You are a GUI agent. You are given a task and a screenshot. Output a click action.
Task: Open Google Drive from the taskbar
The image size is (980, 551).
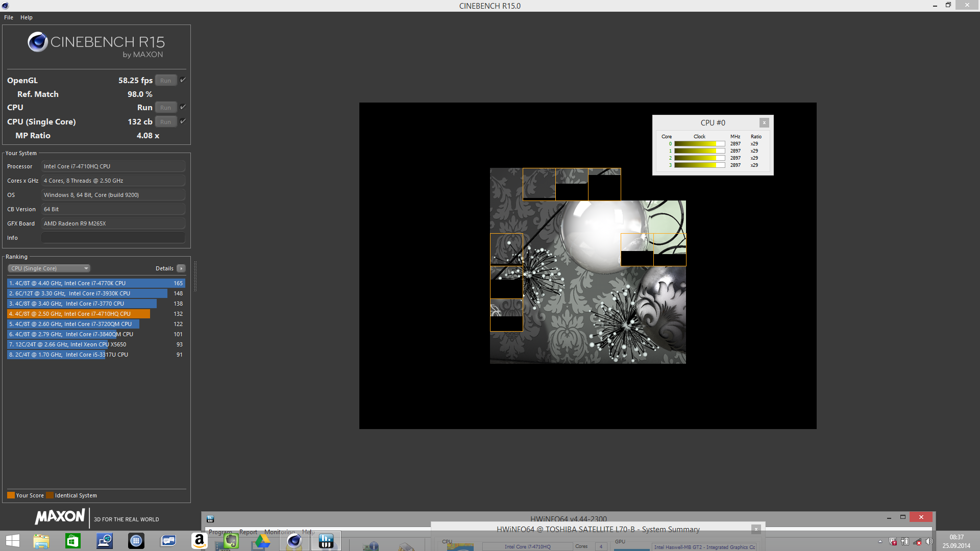pyautogui.click(x=262, y=541)
